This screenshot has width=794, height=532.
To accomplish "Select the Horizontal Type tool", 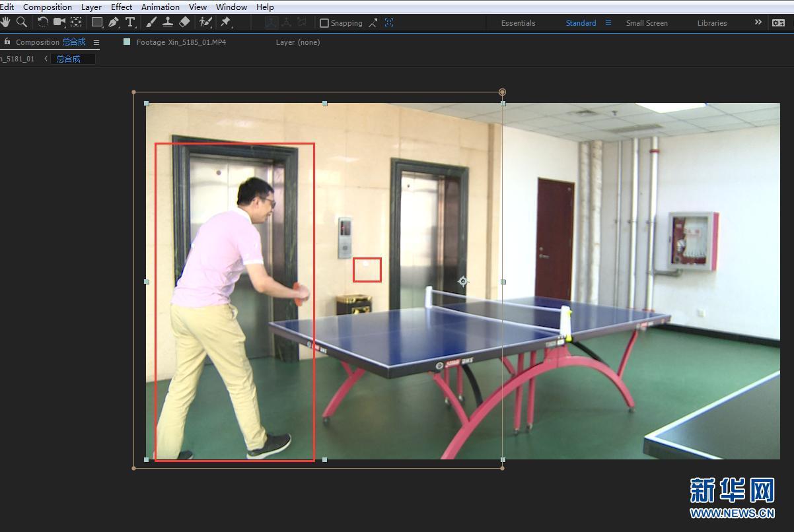I will click(x=130, y=22).
